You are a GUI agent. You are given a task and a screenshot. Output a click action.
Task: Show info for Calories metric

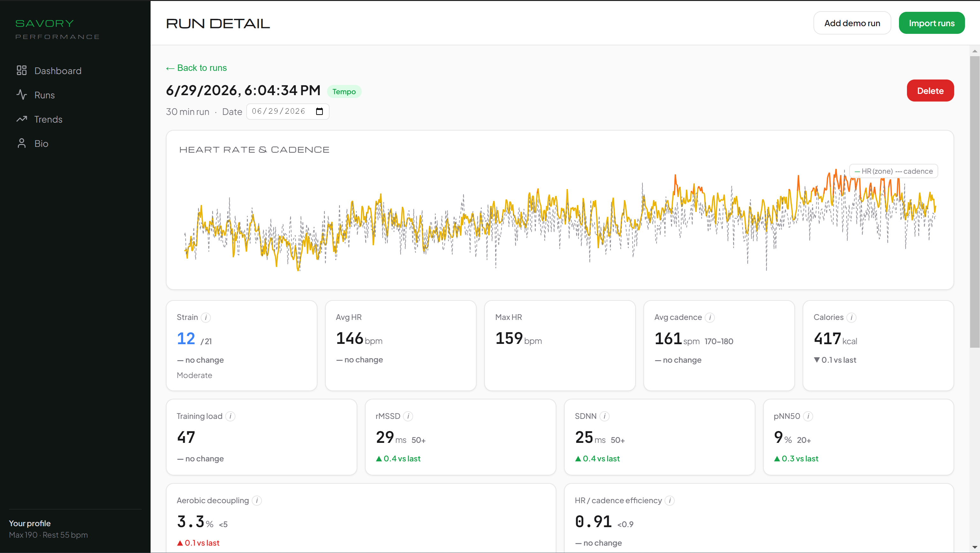coord(851,317)
